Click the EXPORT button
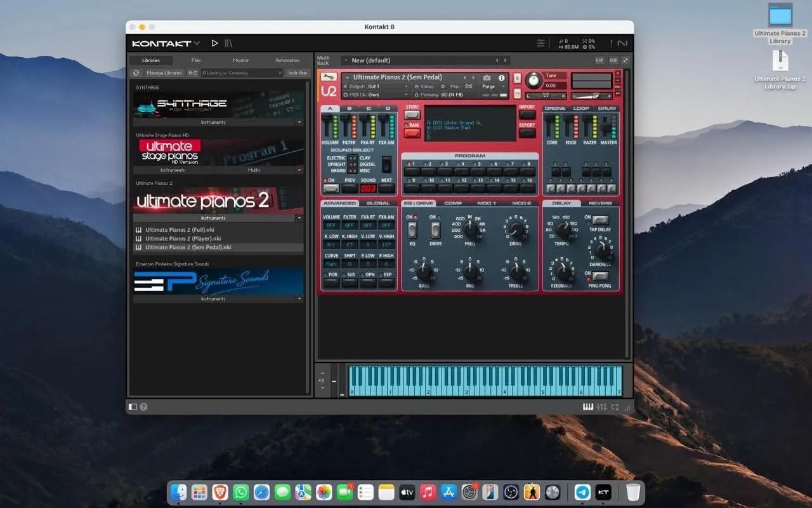The width and height of the screenshot is (812, 508). coord(527,133)
